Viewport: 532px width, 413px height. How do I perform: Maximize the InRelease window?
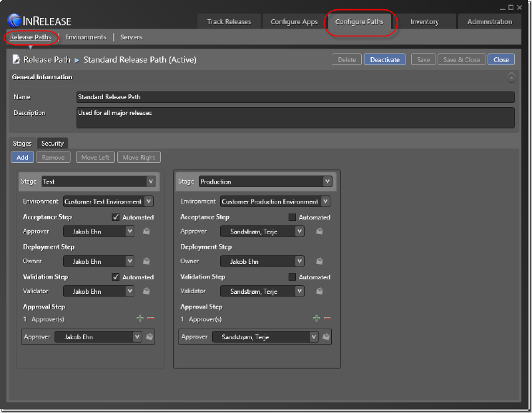click(x=511, y=7)
